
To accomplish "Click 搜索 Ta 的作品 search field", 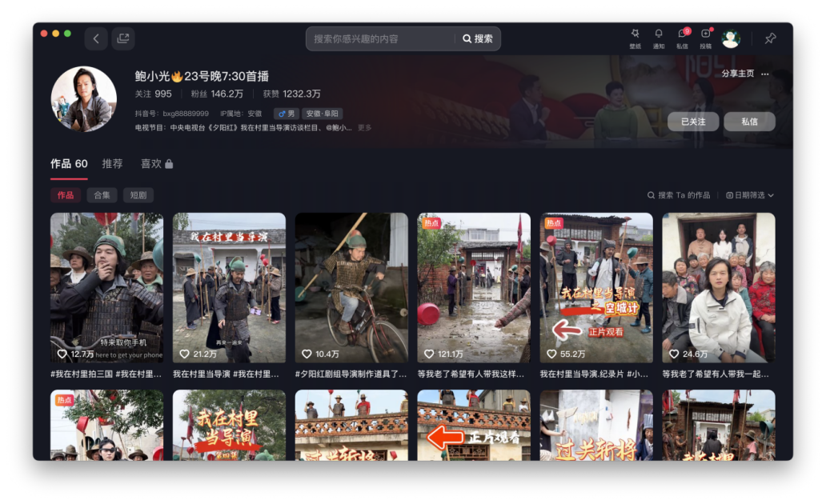I will [679, 195].
